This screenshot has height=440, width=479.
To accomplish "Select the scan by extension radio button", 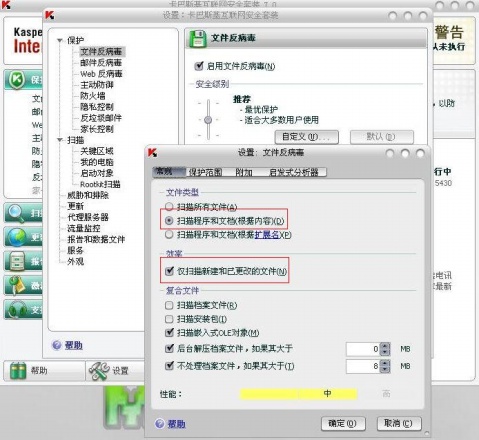I will click(x=169, y=235).
